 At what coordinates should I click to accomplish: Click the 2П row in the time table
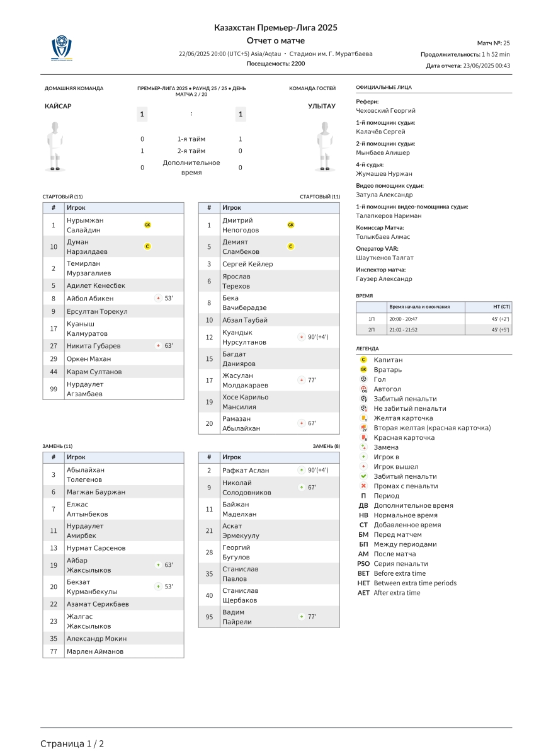pyautogui.click(x=434, y=329)
